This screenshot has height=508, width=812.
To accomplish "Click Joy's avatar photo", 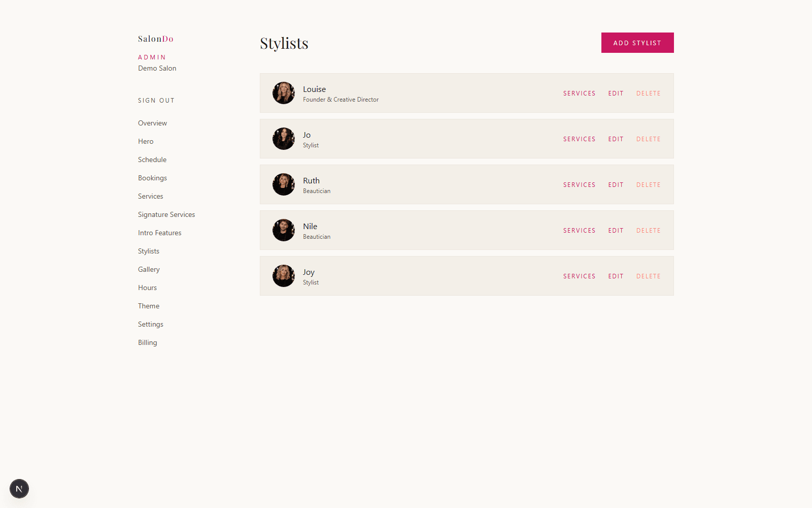I will click(x=284, y=276).
